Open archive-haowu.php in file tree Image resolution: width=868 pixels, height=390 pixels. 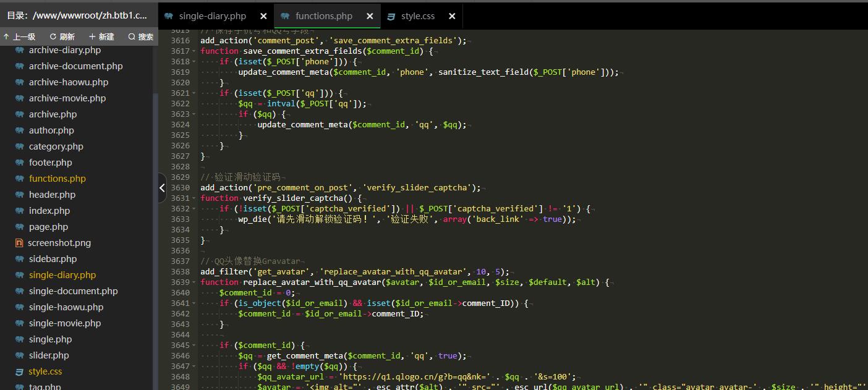(x=68, y=82)
